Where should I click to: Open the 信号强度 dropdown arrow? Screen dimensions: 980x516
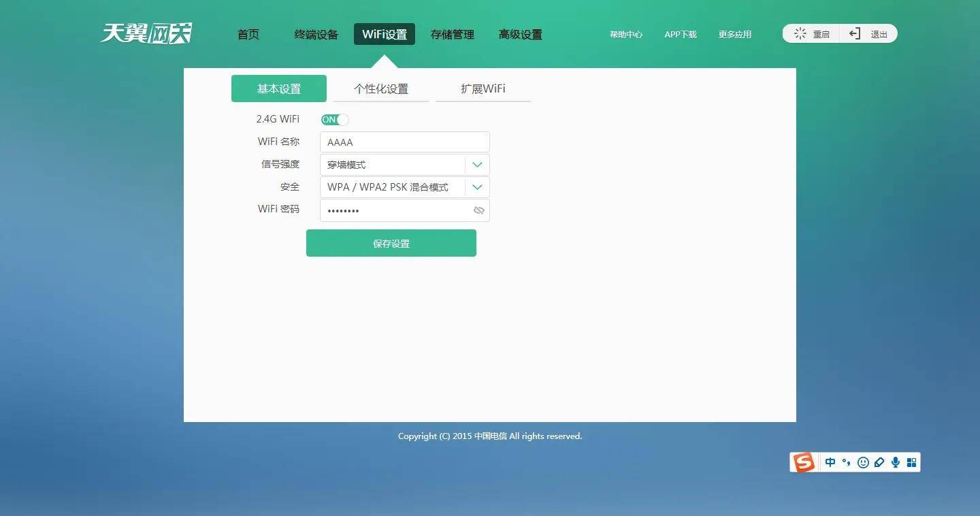point(477,165)
